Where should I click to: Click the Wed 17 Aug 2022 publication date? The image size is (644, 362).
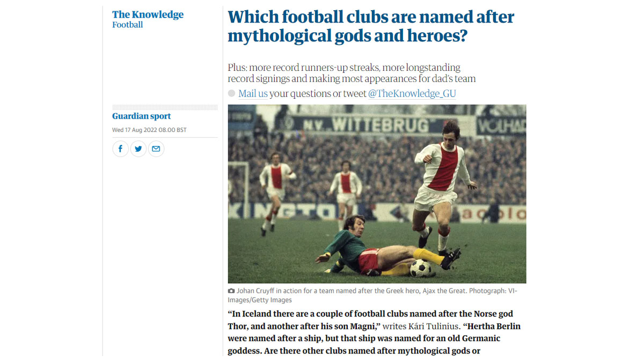pyautogui.click(x=149, y=130)
